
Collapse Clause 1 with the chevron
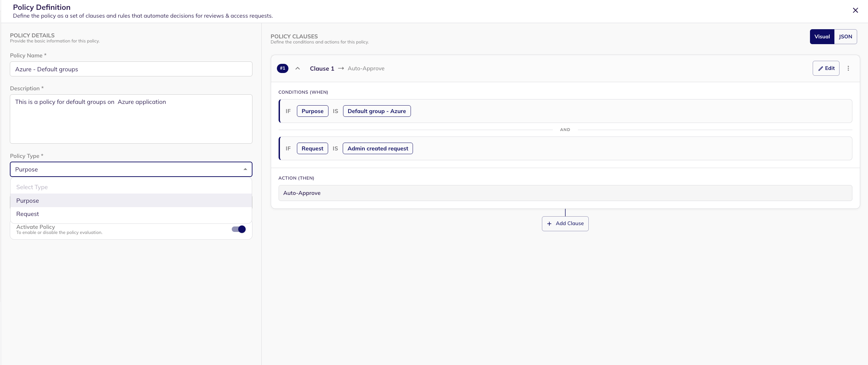click(x=298, y=68)
